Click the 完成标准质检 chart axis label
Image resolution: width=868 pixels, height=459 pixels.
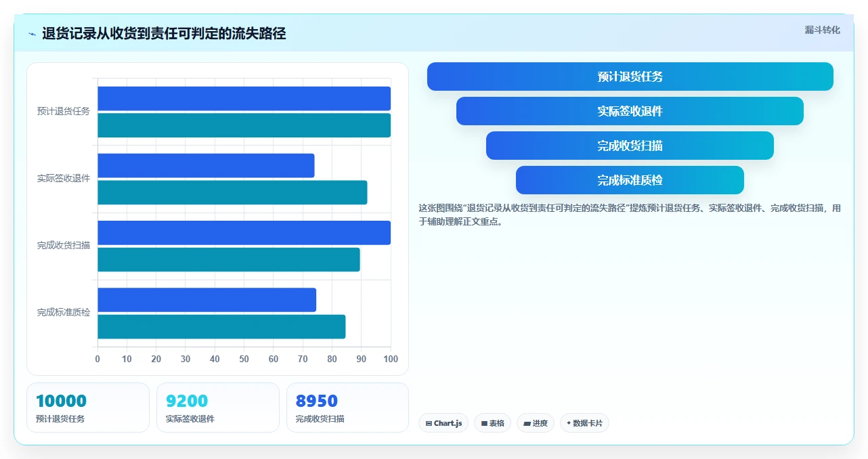click(x=64, y=313)
